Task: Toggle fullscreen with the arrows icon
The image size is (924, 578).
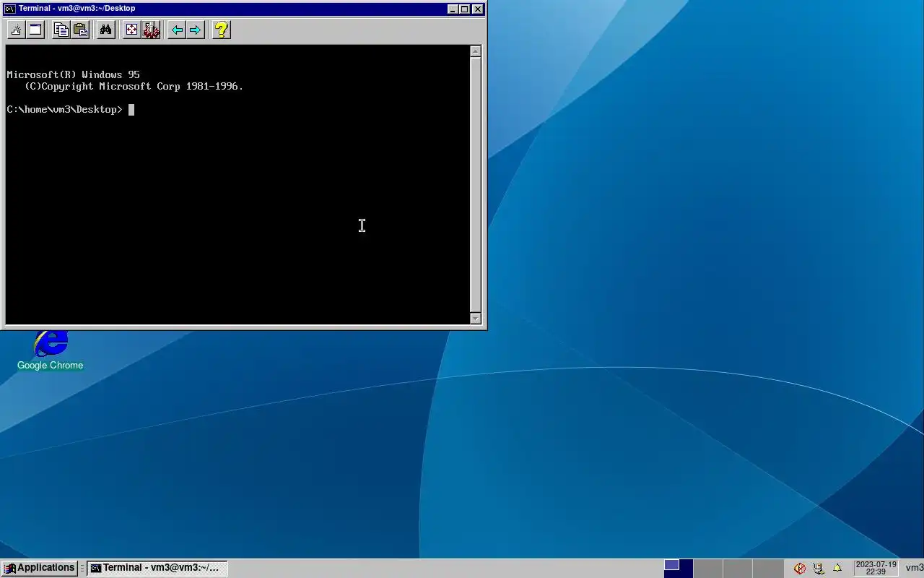Action: (131, 30)
